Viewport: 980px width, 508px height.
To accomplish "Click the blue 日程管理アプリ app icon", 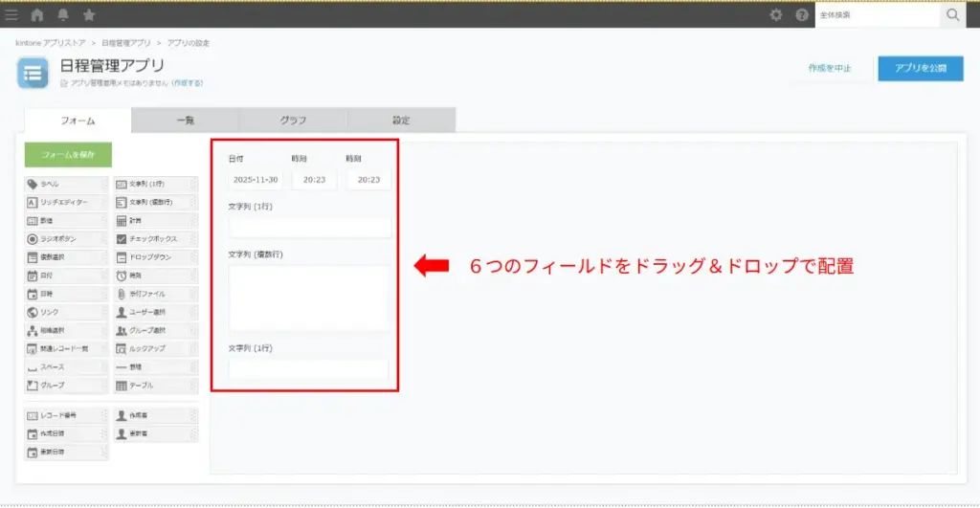I will [33, 73].
